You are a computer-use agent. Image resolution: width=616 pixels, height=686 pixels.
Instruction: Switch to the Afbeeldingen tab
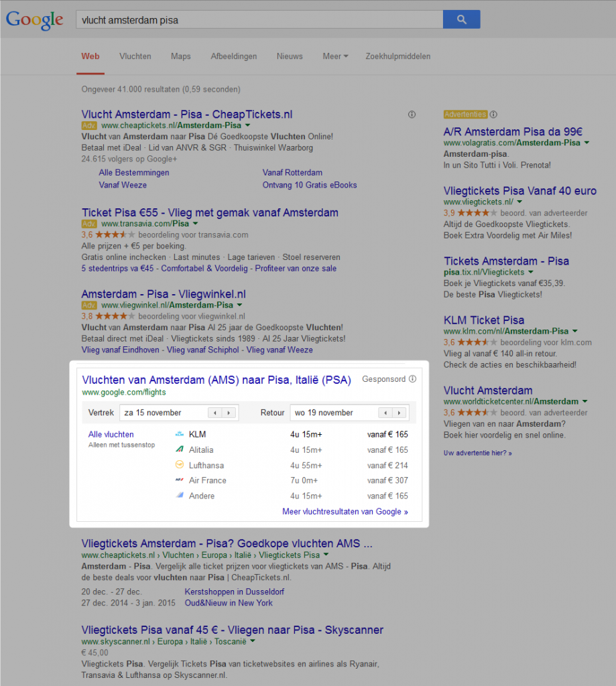tap(234, 56)
